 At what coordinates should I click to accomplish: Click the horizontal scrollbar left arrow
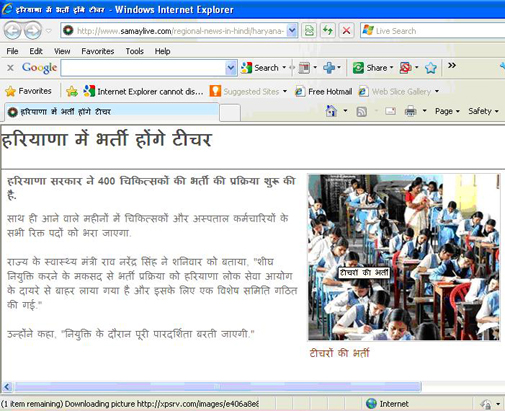[x=7, y=387]
